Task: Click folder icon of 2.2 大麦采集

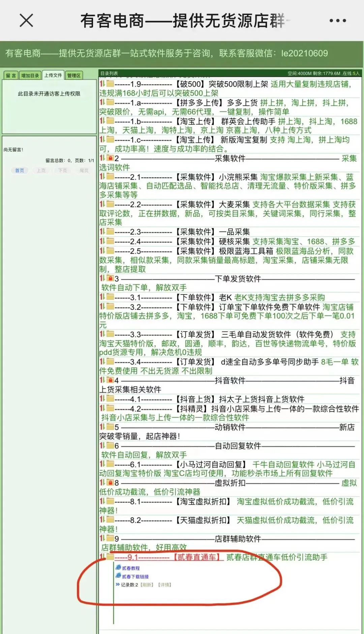Action: pos(110,204)
